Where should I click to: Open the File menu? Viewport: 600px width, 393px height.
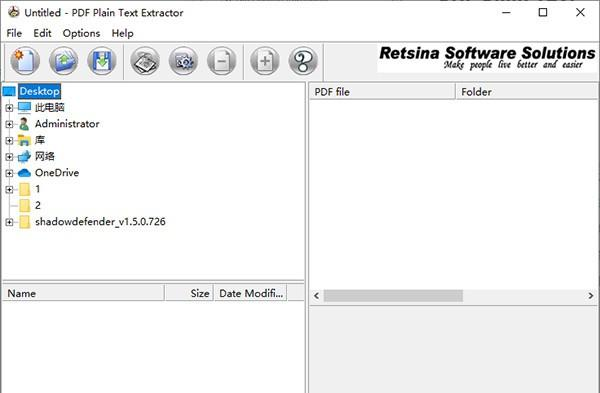point(14,33)
